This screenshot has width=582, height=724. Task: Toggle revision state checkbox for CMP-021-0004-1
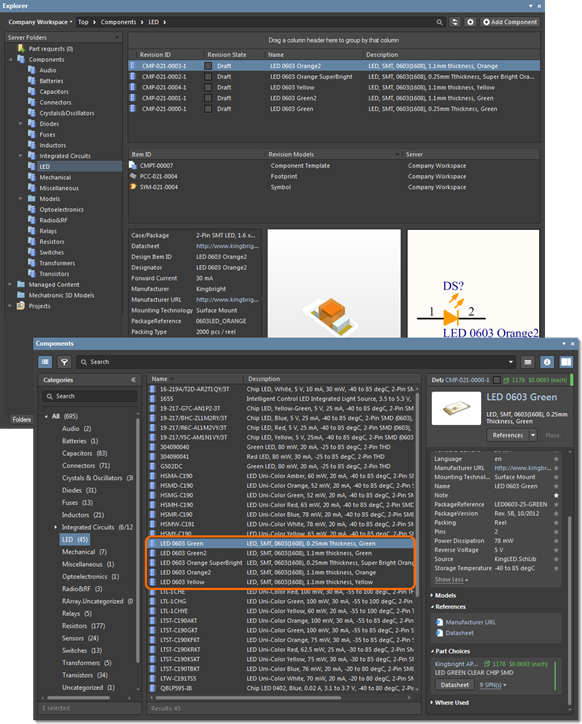(x=208, y=87)
